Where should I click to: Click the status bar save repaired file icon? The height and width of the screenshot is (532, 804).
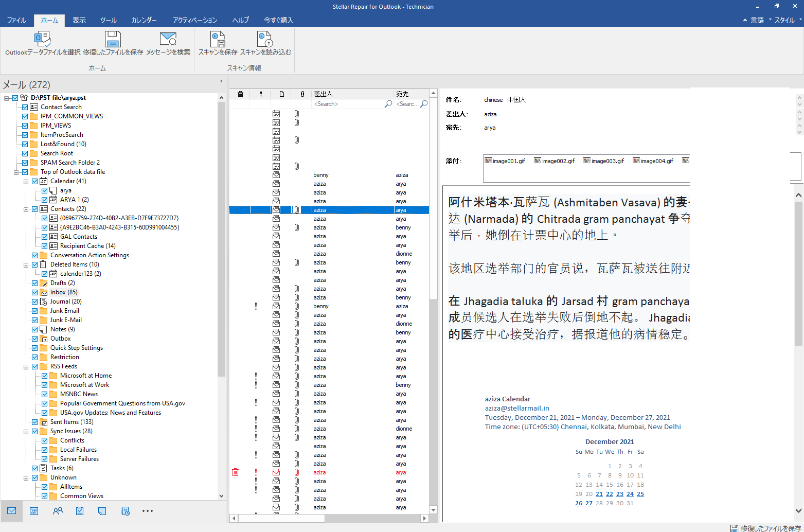click(735, 528)
